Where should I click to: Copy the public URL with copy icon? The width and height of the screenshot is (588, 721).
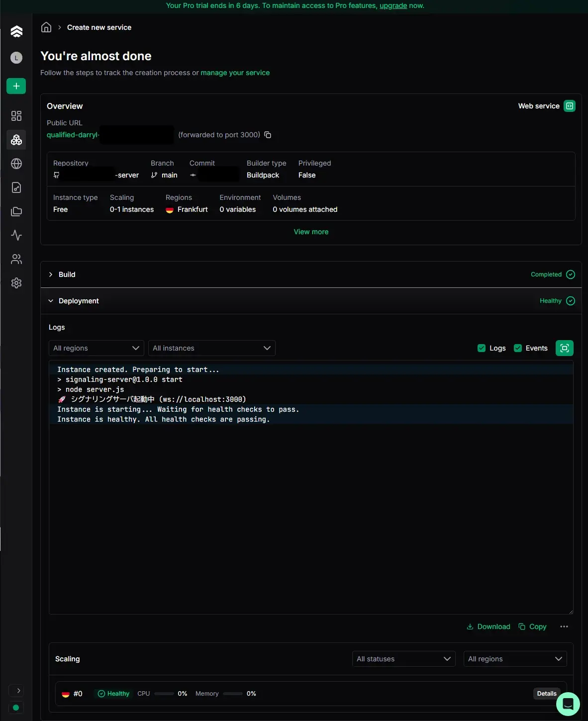pos(268,135)
